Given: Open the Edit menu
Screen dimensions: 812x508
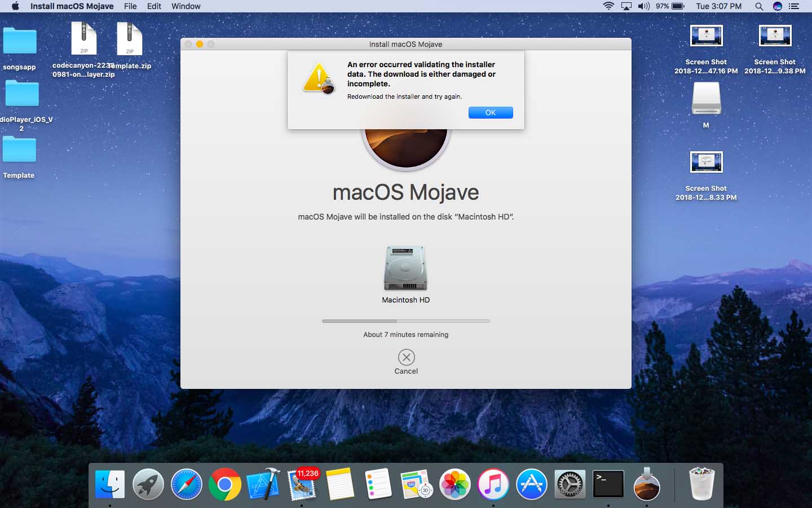Looking at the screenshot, I should [x=154, y=6].
